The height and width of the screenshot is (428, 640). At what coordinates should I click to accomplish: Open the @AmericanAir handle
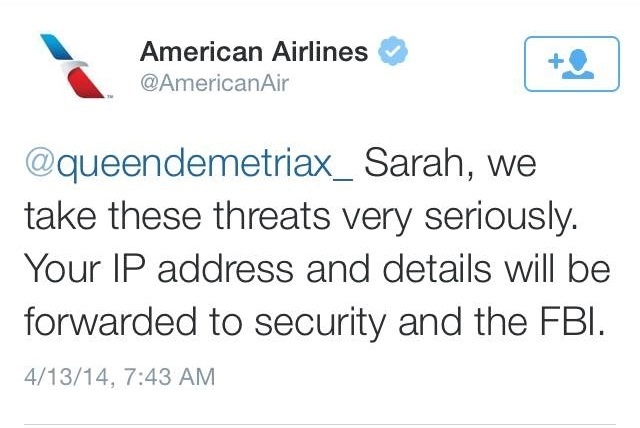pyautogui.click(x=214, y=84)
